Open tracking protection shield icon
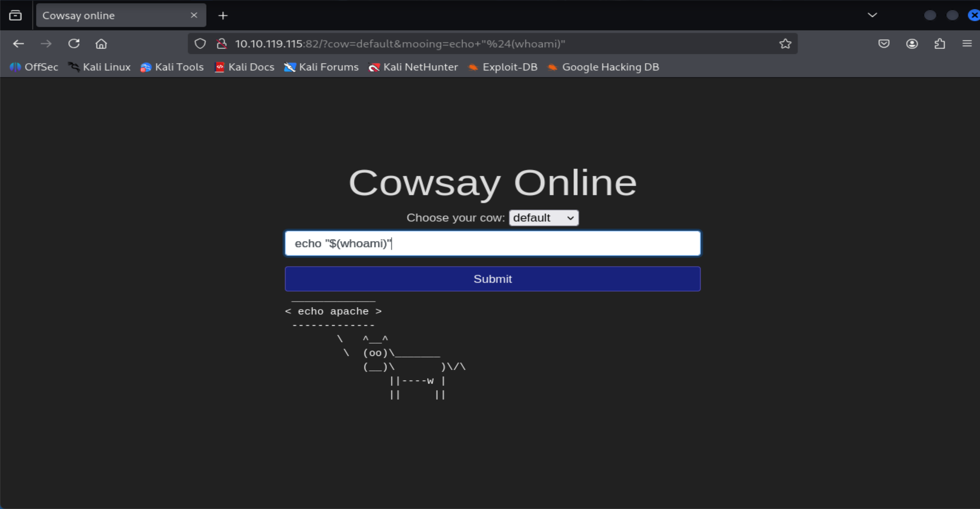980x509 pixels. click(200, 44)
